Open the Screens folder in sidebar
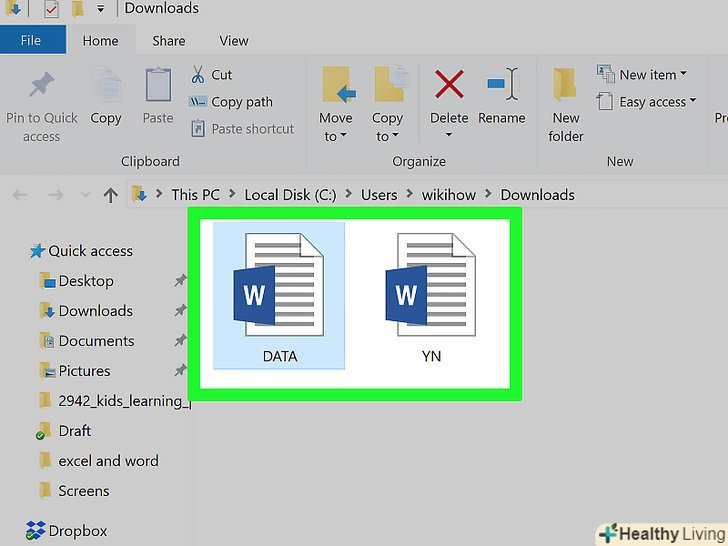This screenshot has height=546, width=728. click(84, 491)
